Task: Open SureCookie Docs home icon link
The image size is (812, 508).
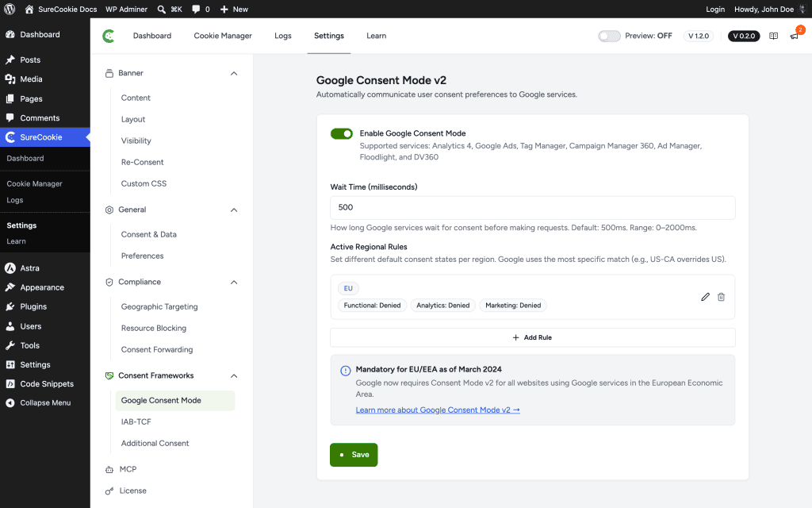Action: [x=29, y=9]
